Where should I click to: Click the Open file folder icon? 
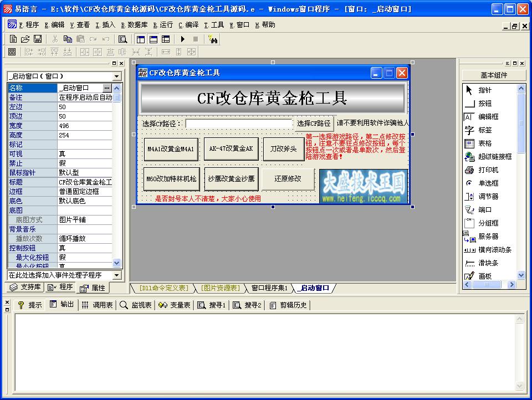coord(25,39)
